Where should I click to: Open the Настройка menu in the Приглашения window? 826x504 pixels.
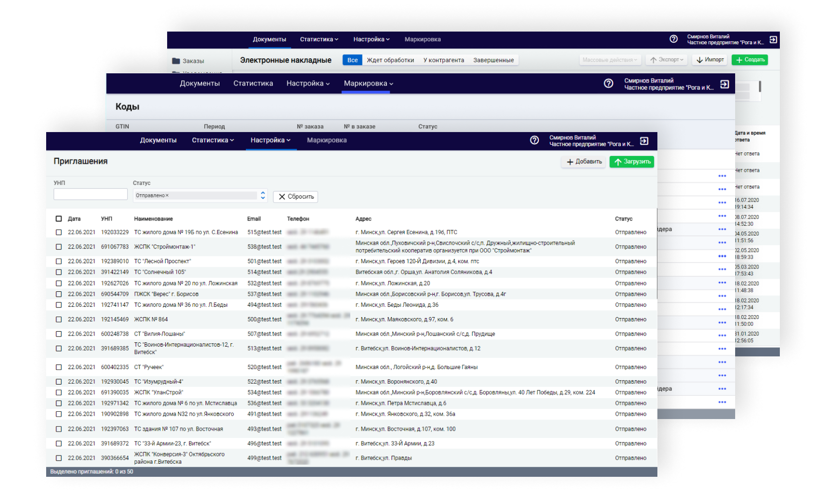click(270, 140)
